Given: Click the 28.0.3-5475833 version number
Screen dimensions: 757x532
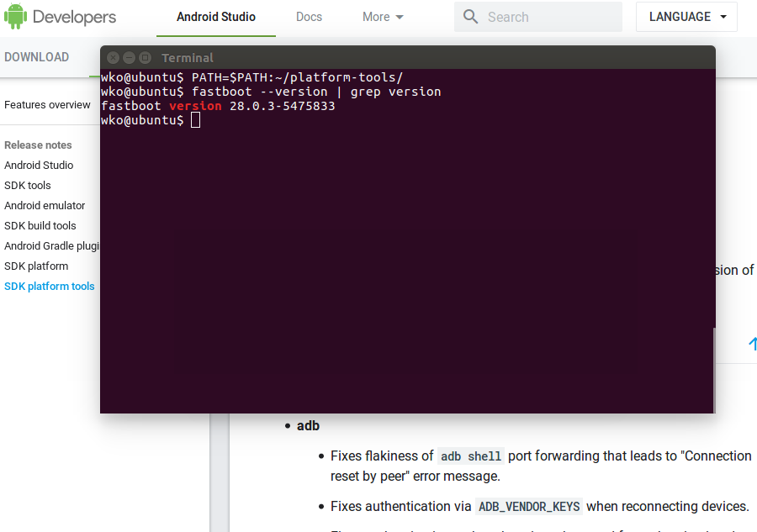Looking at the screenshot, I should coord(282,106).
